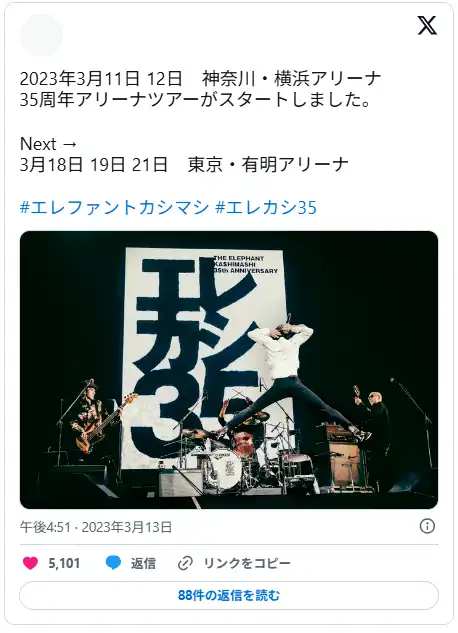Open the tweet timestamp 午後4:51 2023年3月13日
458x633 pixels.
pos(96,527)
